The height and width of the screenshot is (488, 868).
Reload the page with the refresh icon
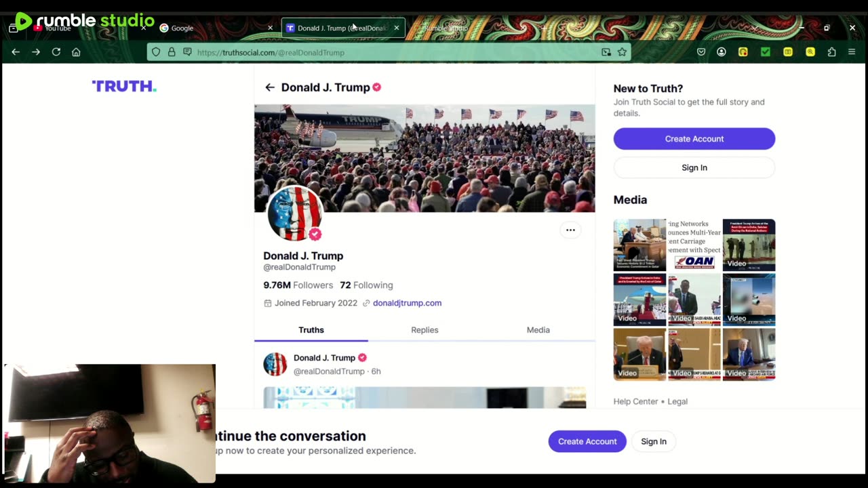coord(56,52)
